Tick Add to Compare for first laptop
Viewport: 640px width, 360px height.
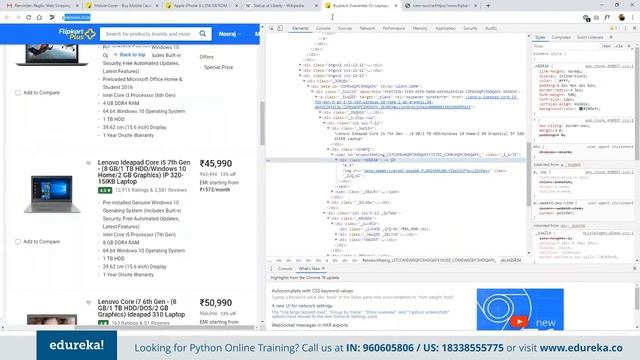[x=18, y=93]
